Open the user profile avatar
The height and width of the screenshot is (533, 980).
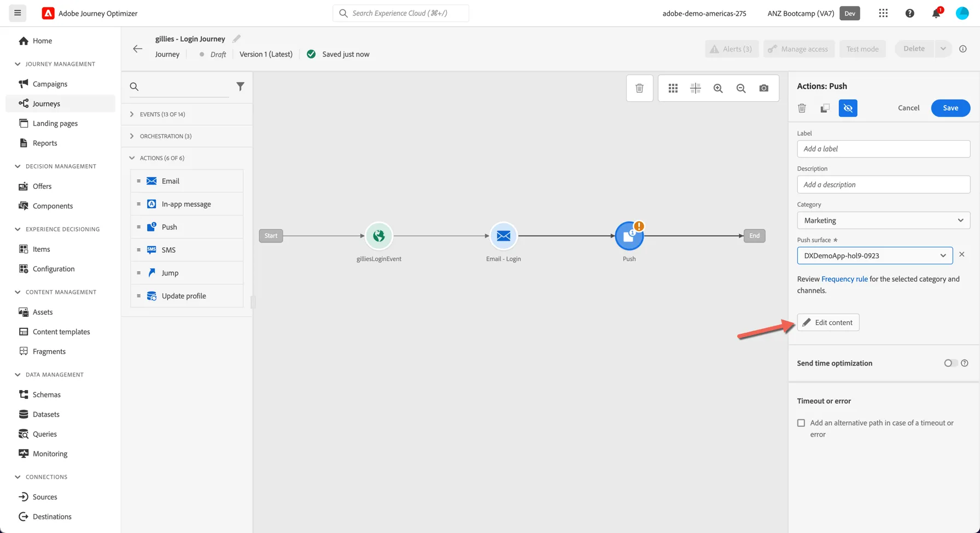pyautogui.click(x=962, y=13)
